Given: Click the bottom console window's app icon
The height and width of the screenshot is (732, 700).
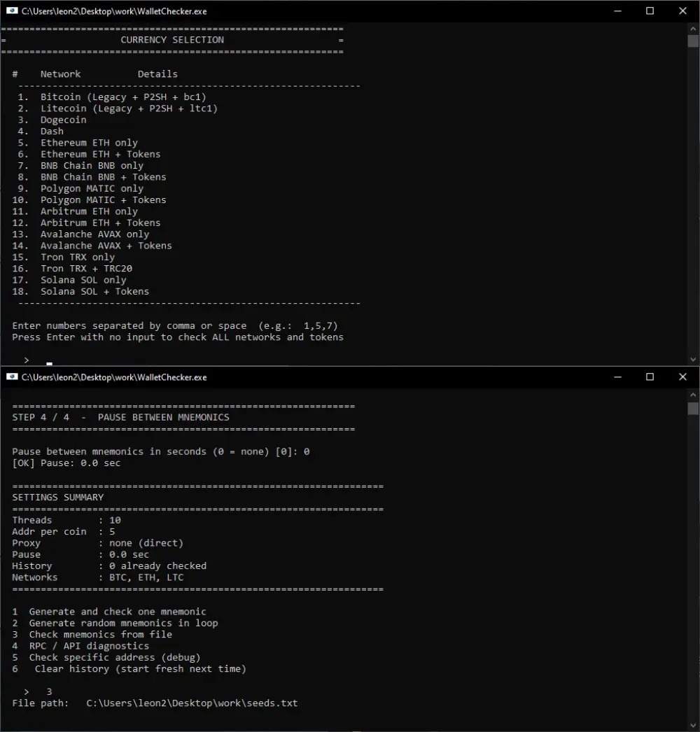Looking at the screenshot, I should (x=12, y=377).
